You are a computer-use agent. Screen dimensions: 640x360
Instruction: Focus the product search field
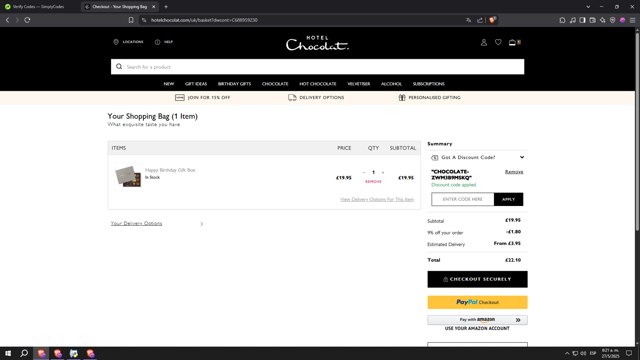point(318,67)
